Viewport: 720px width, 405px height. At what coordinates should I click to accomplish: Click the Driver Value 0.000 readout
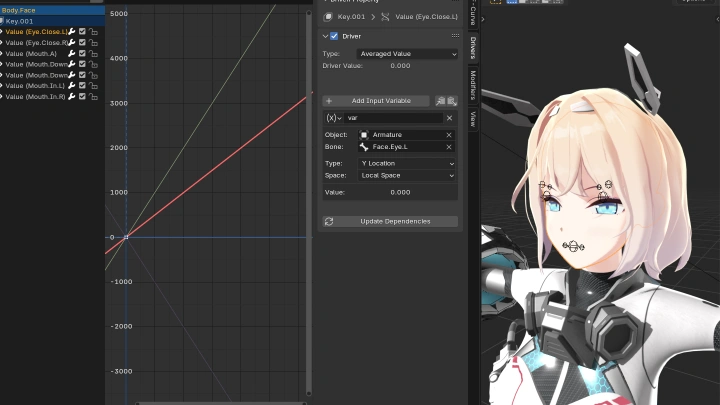[x=400, y=66]
